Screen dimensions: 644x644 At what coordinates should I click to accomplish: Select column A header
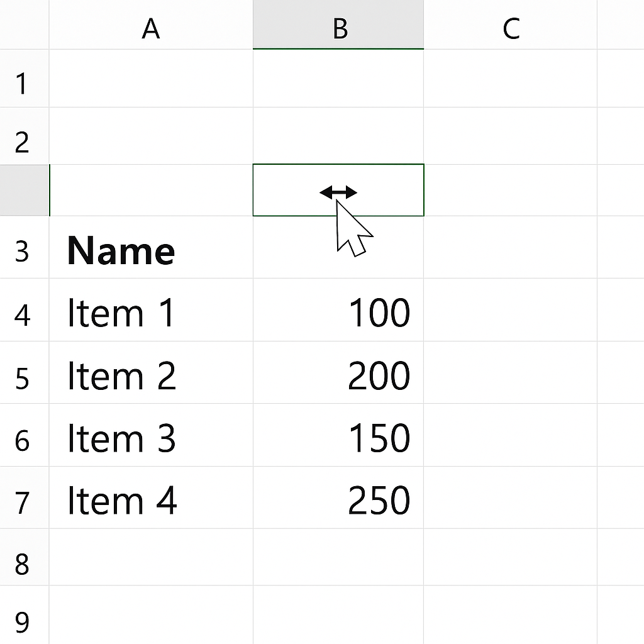(x=151, y=25)
